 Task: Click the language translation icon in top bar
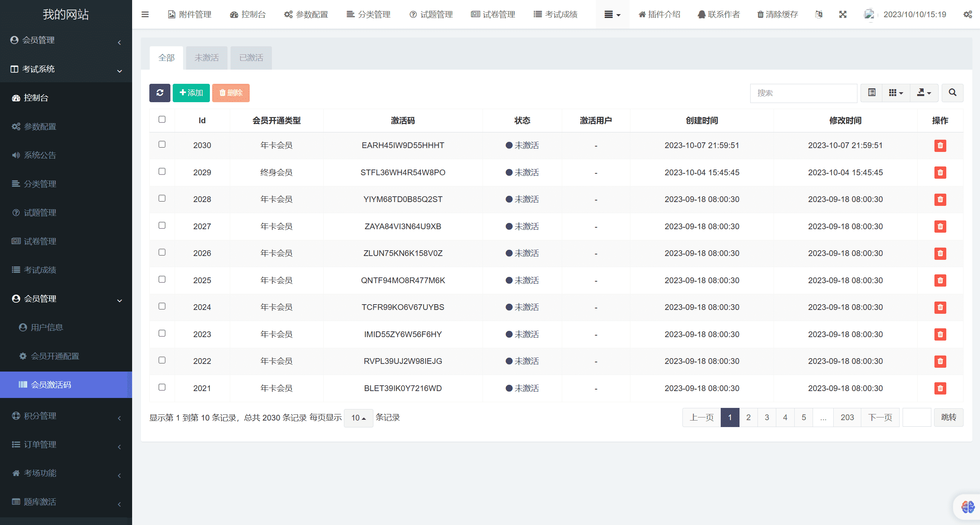click(x=819, y=14)
